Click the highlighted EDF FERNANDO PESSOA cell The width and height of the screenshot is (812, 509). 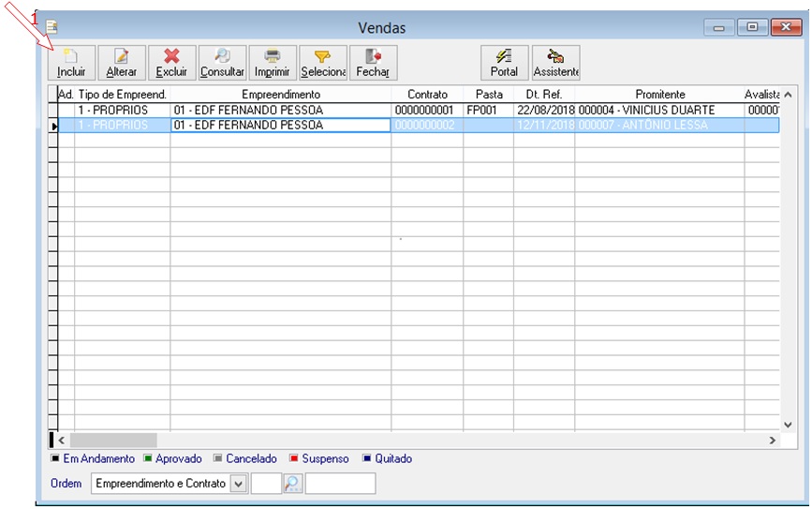pyautogui.click(x=281, y=125)
